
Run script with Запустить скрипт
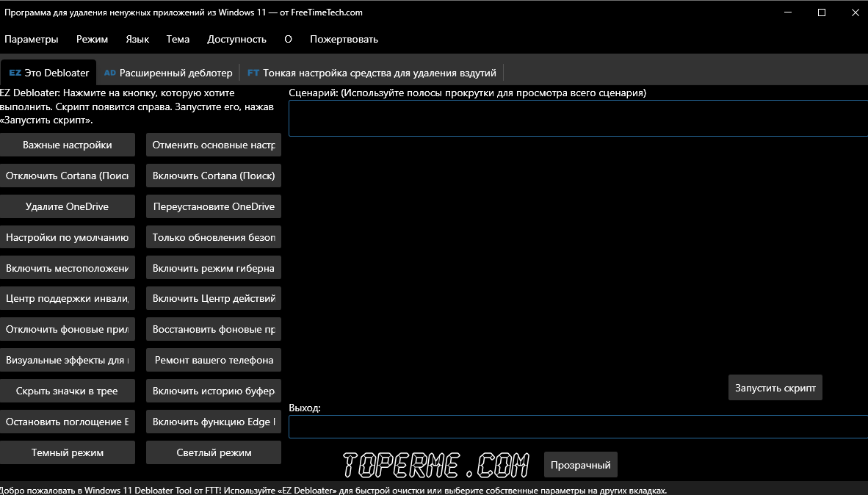coord(775,388)
